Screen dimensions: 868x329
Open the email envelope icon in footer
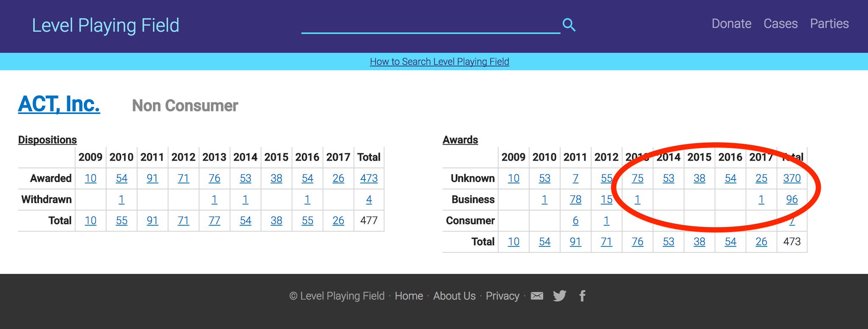tap(537, 296)
